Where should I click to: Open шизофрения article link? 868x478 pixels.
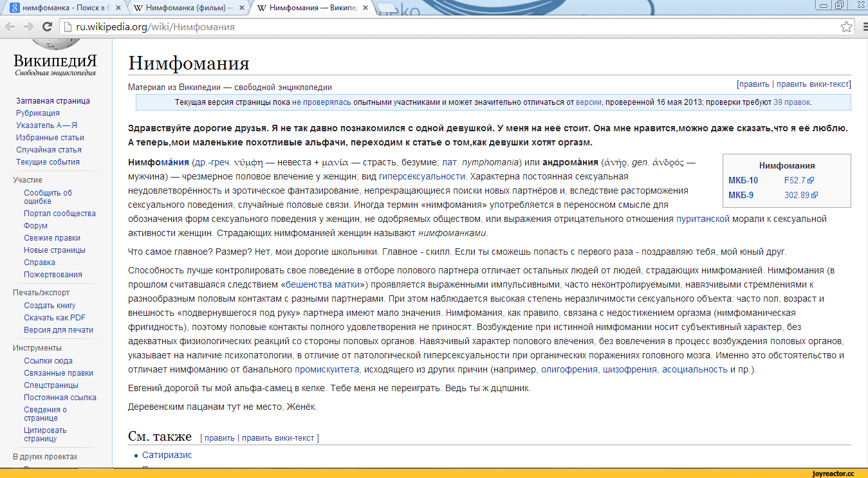click(630, 370)
